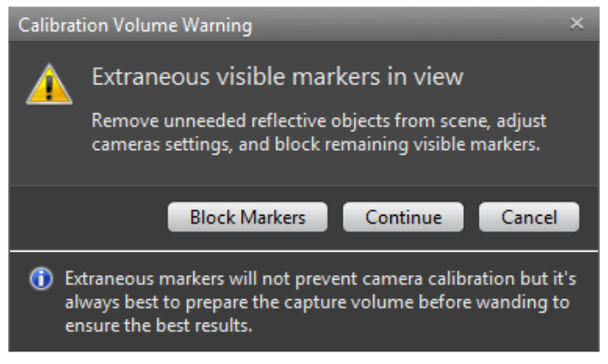This screenshot has width=608, height=364.
Task: Click the Calibration Volume Warning title text
Action: (135, 25)
